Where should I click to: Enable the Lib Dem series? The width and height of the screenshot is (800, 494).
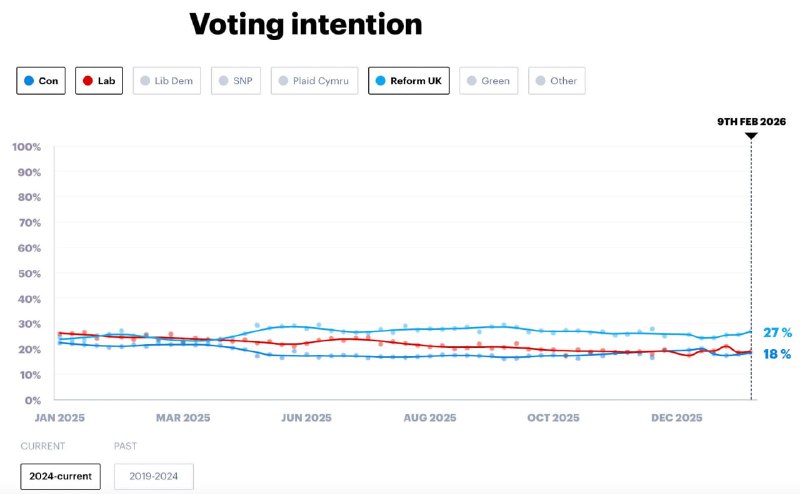[165, 80]
